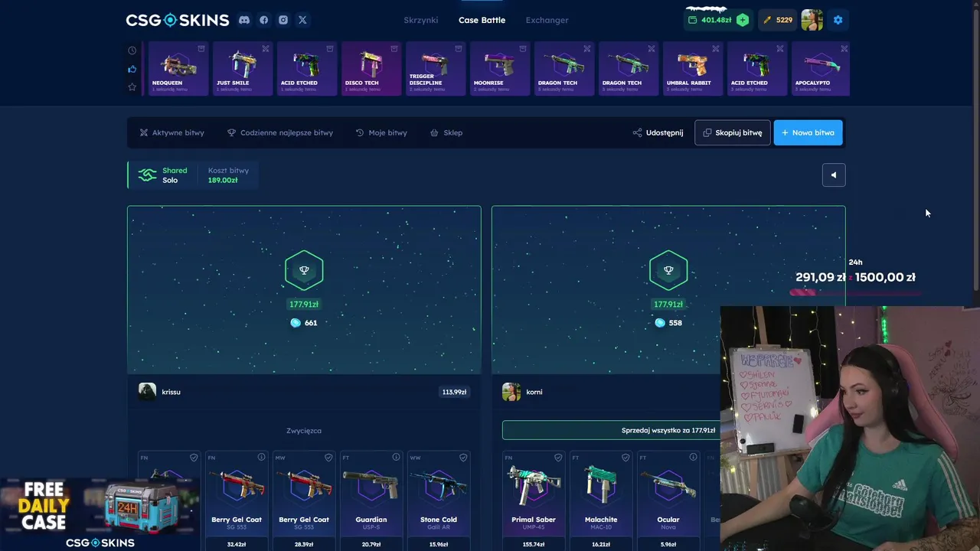
Task: Show recent drops with clock icon
Action: pyautogui.click(x=132, y=51)
